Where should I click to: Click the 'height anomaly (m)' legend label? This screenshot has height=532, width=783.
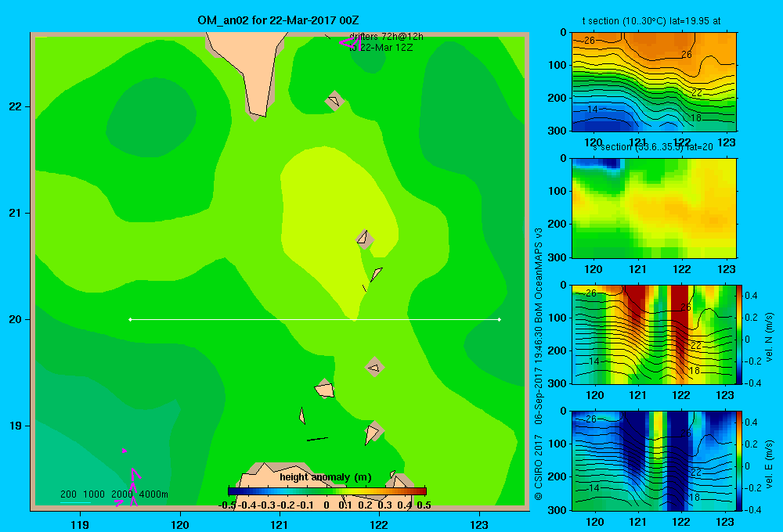(x=326, y=477)
